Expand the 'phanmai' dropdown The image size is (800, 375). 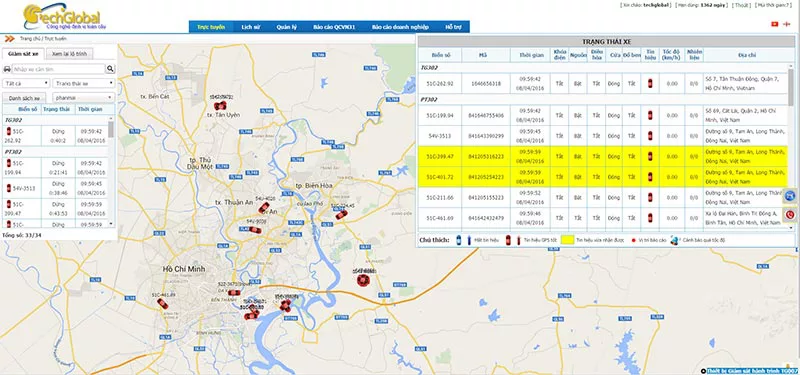84,97
